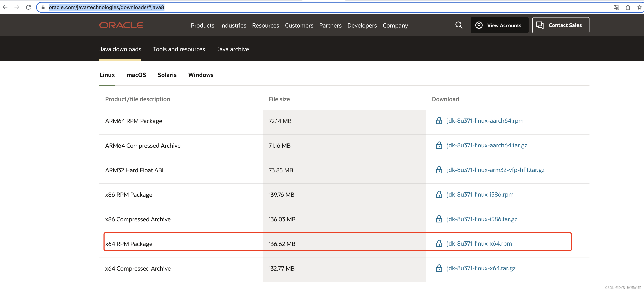This screenshot has height=291, width=644.
Task: Open the Developers menu
Action: click(x=362, y=26)
